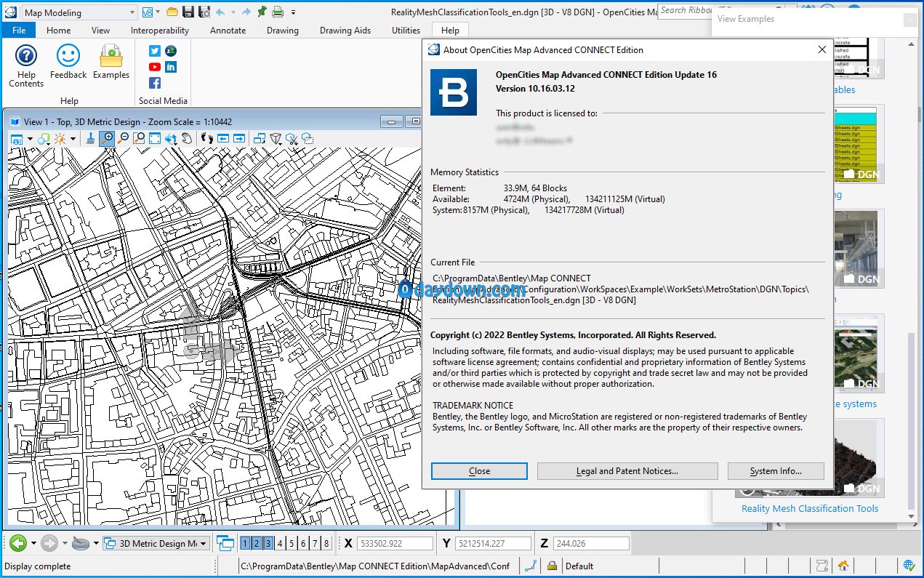
Task: Open Legal and Patent Notices
Action: (x=627, y=471)
